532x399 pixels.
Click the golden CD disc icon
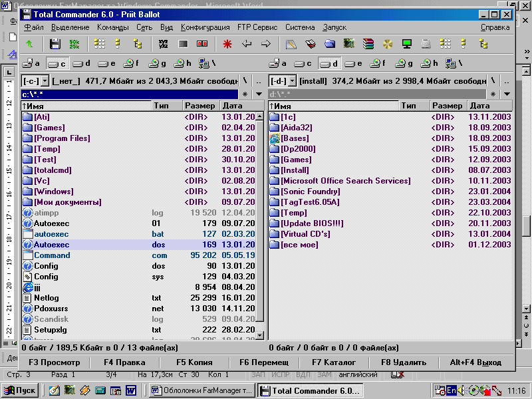point(388,44)
